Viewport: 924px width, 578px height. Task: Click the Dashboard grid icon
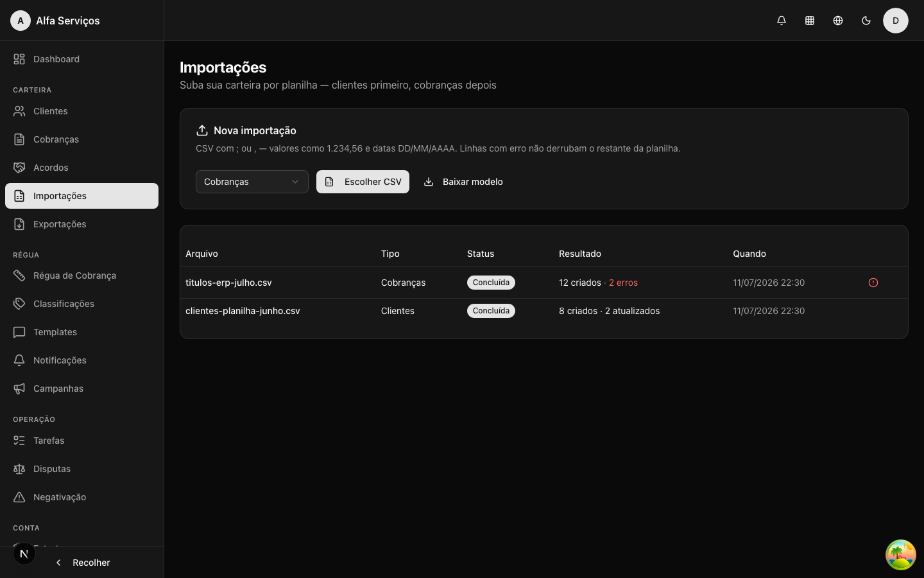[19, 59]
